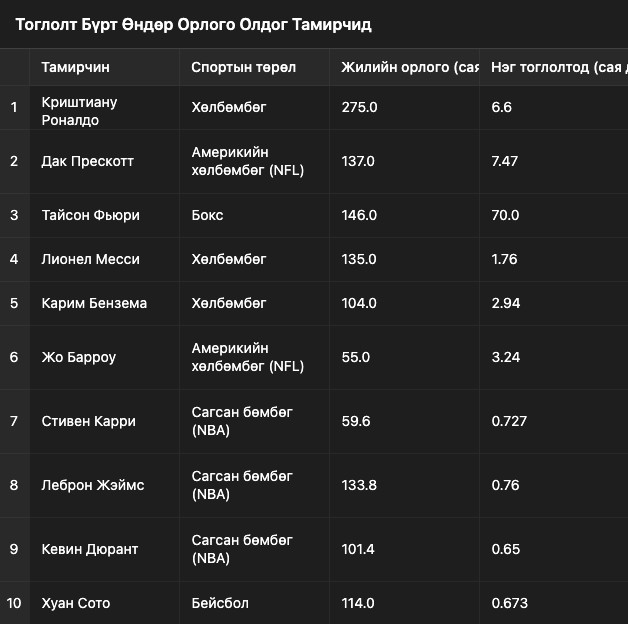Select the Лионел Месси cell
Screen dimensions: 628x624
point(105,260)
